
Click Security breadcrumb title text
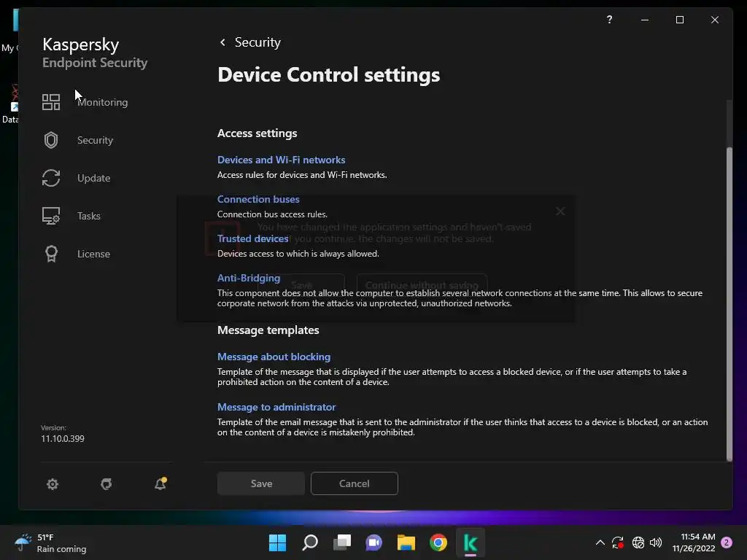pyautogui.click(x=258, y=42)
